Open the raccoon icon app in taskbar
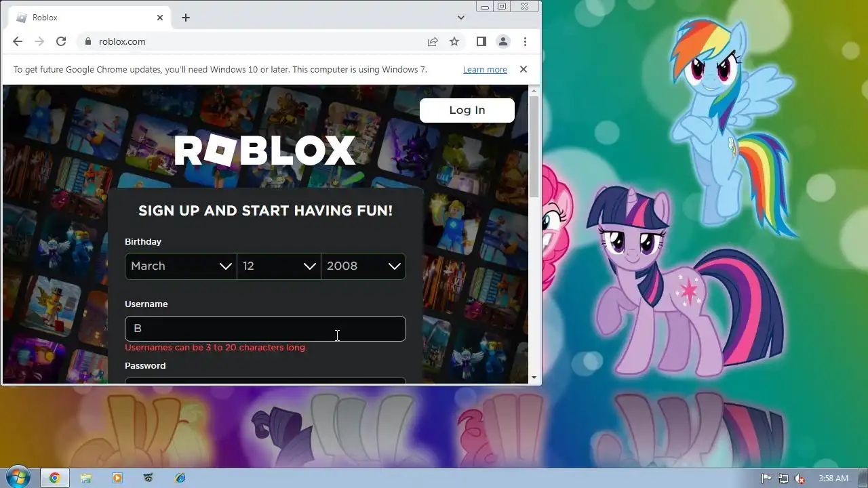Screen dimensions: 868x488 (149, 478)
